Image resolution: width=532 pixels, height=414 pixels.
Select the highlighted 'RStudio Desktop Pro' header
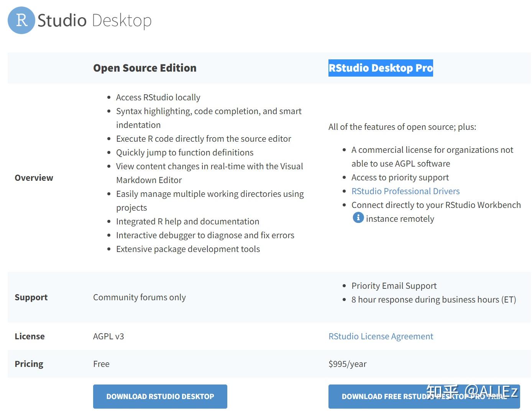click(x=381, y=68)
